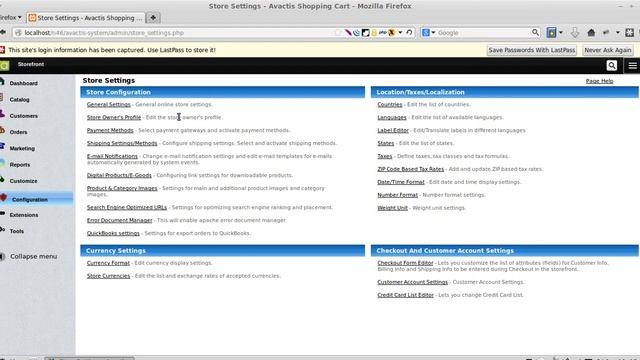Open the Store Currencies link

(108, 276)
